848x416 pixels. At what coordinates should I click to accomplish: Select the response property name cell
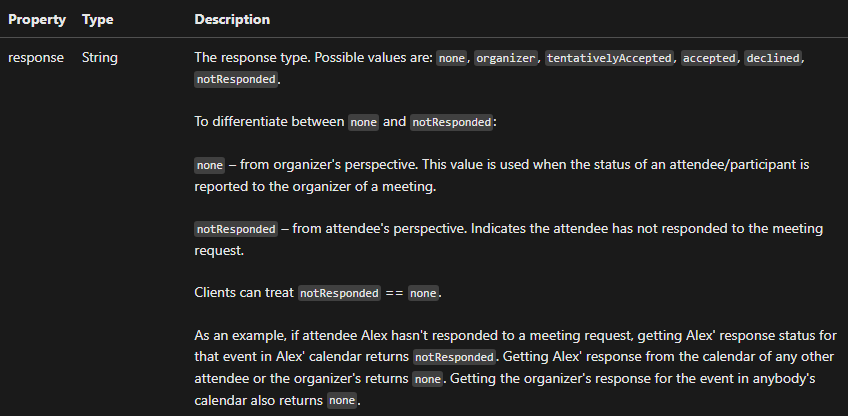36,57
